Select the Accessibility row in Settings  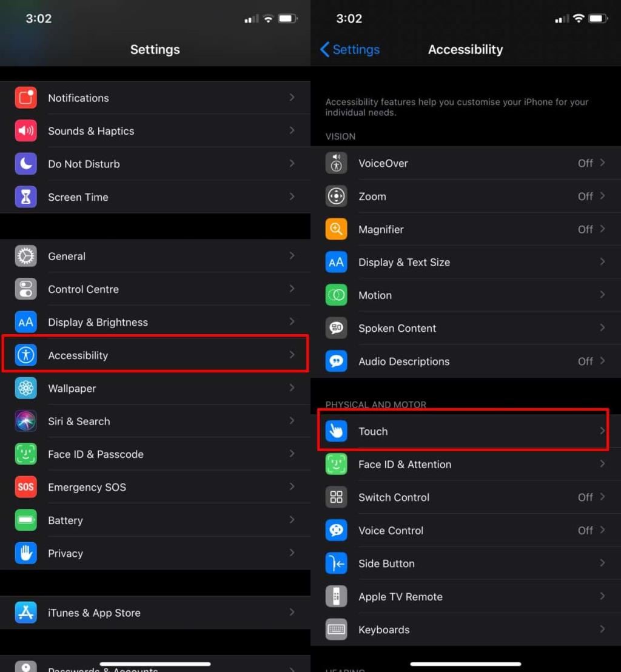pos(78,355)
